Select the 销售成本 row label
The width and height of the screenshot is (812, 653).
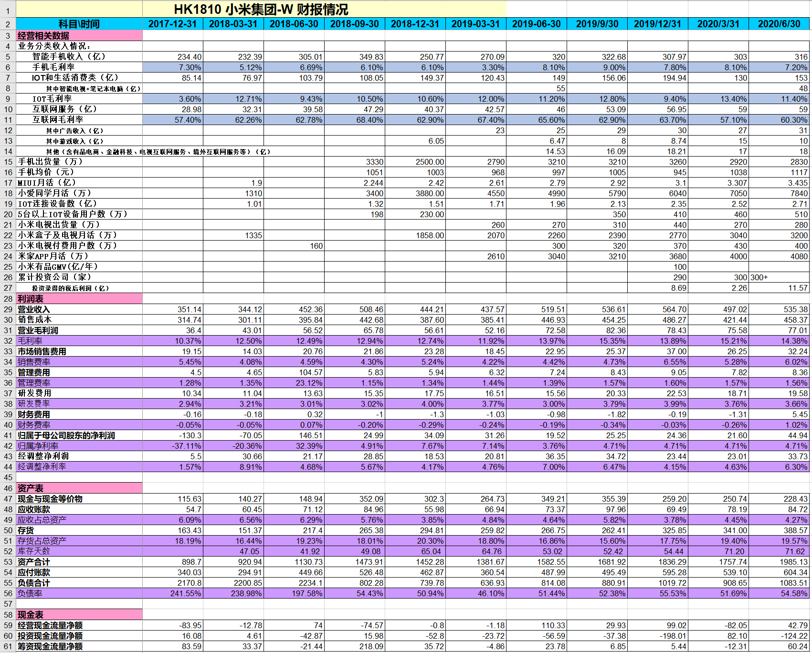coord(79,320)
